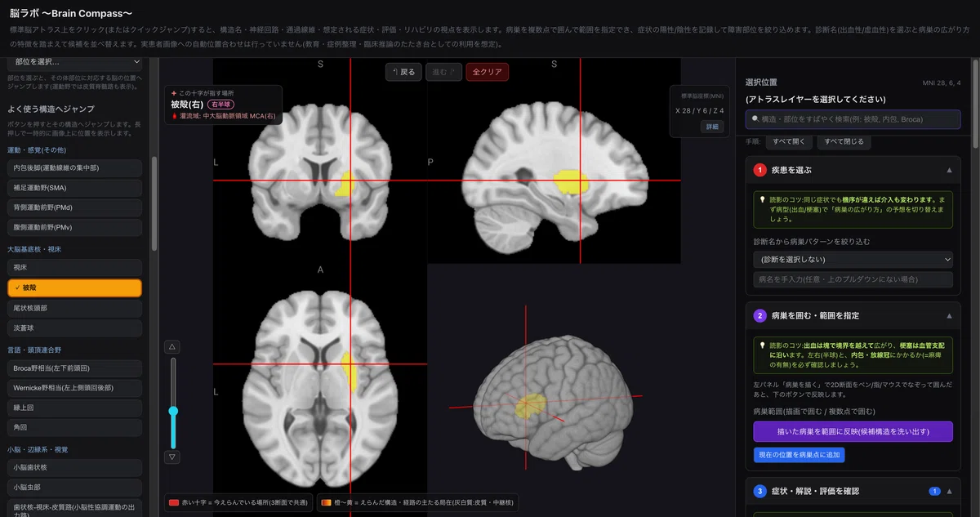This screenshot has width=980, height=517.
Task: Toggle the checked 被殻 structure button
Action: (75, 287)
